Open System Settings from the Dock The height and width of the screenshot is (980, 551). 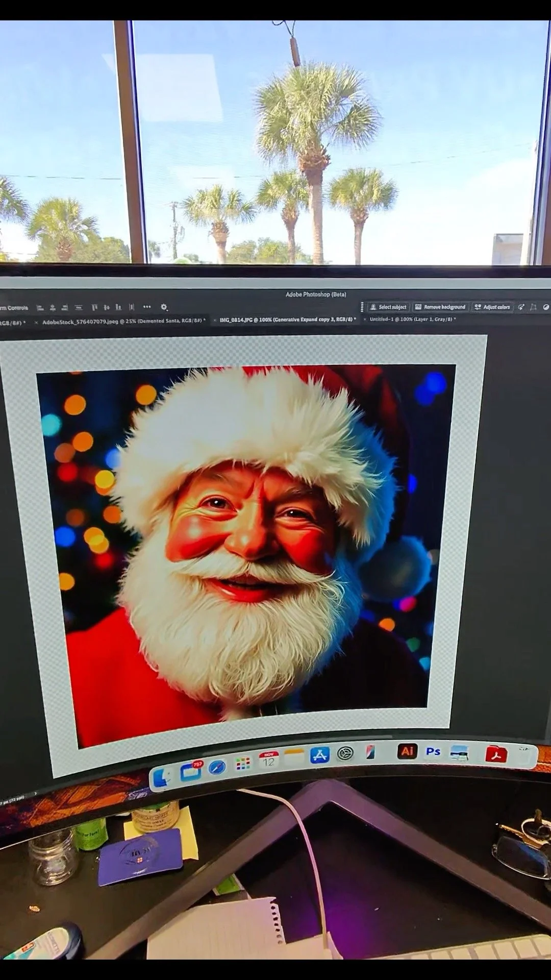[x=345, y=753]
